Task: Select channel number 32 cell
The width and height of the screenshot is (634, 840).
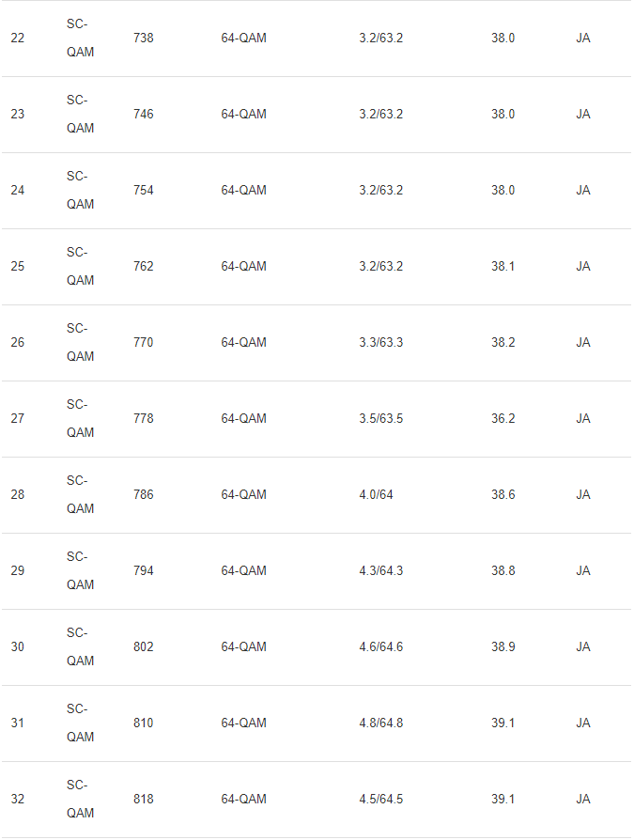Action: click(x=18, y=800)
